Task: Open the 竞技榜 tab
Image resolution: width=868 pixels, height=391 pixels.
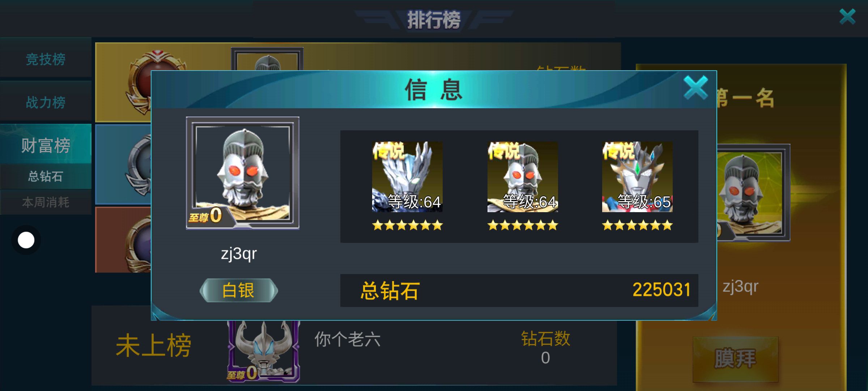Action: (46, 59)
